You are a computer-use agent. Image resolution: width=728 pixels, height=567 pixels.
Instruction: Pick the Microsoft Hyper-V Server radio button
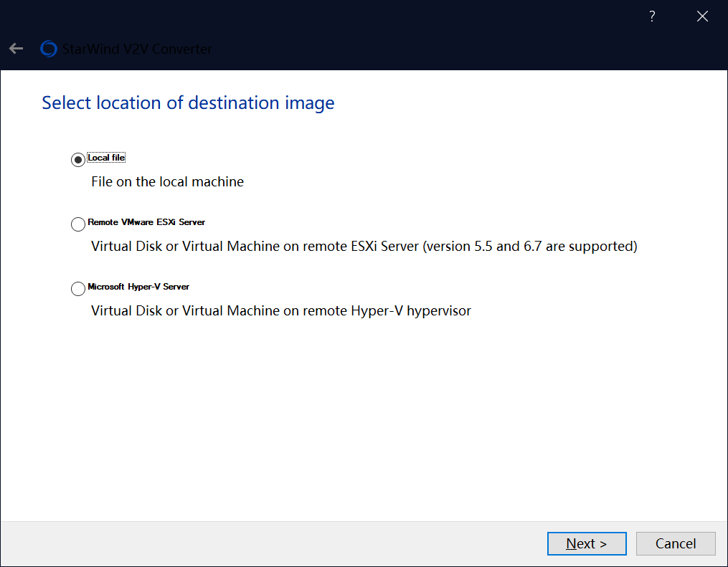click(78, 289)
